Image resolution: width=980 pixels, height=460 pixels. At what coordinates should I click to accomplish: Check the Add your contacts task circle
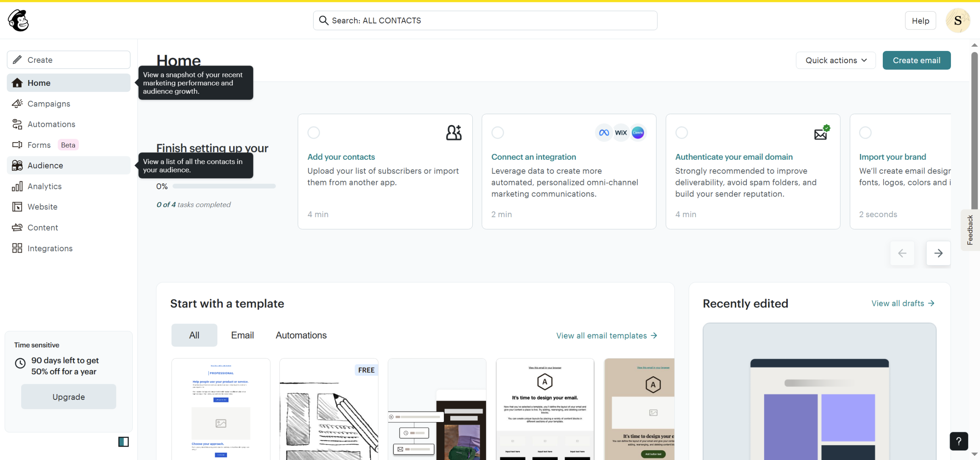[x=314, y=133]
